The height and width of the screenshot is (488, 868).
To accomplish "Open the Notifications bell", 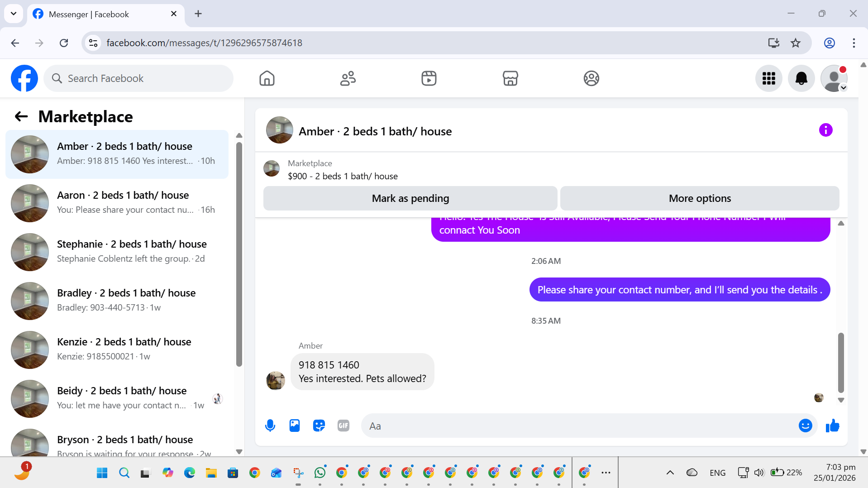I will click(x=801, y=78).
